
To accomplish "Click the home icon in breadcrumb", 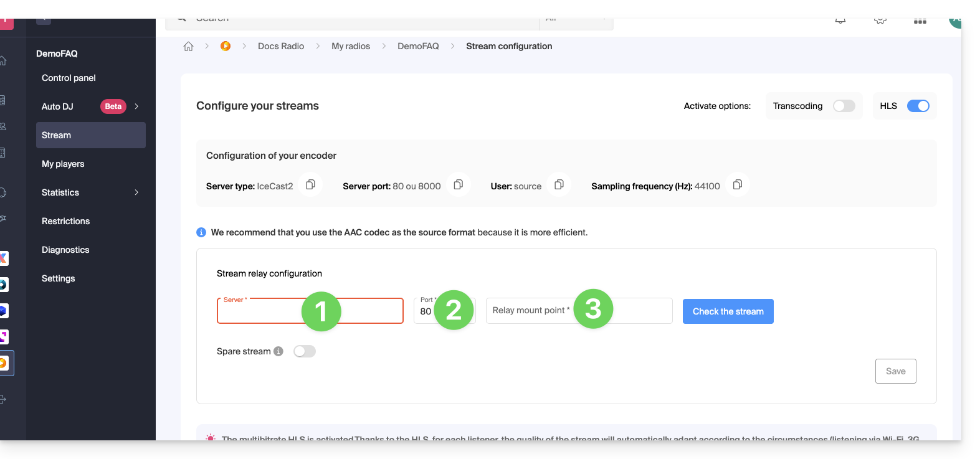I will (x=188, y=47).
